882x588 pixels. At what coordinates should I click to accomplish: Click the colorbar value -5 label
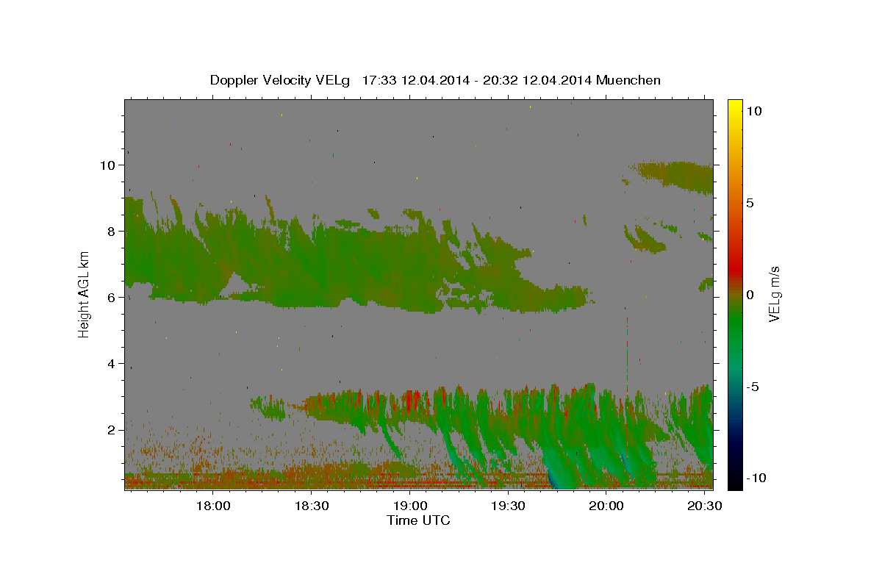click(753, 387)
